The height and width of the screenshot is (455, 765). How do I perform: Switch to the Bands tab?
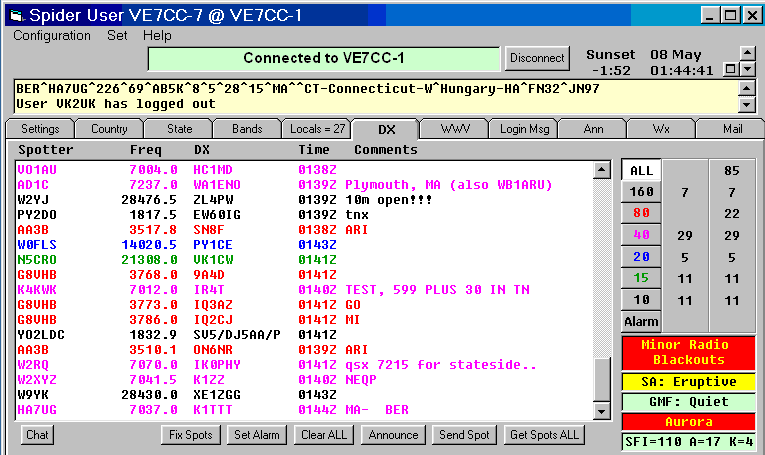click(x=247, y=129)
